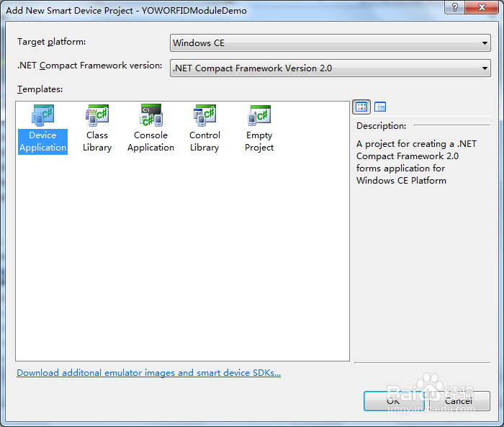Open the .NET Compact Framework version dropdown

330,68
